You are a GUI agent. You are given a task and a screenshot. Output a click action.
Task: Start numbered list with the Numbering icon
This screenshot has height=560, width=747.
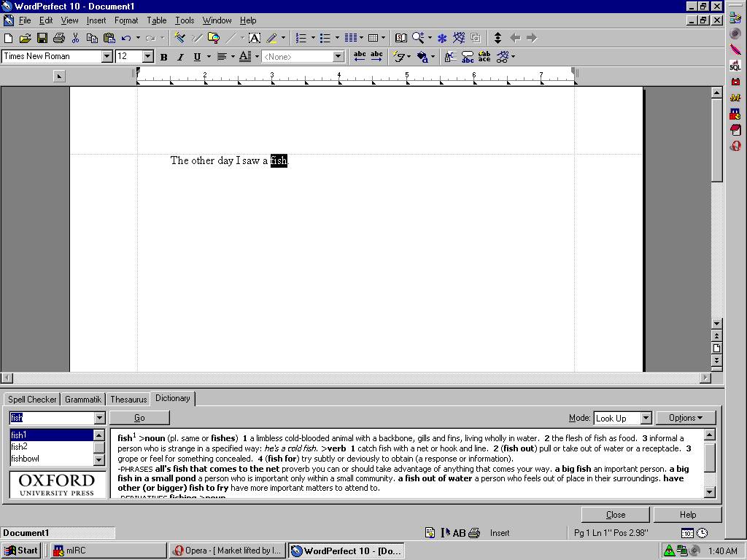pos(301,38)
